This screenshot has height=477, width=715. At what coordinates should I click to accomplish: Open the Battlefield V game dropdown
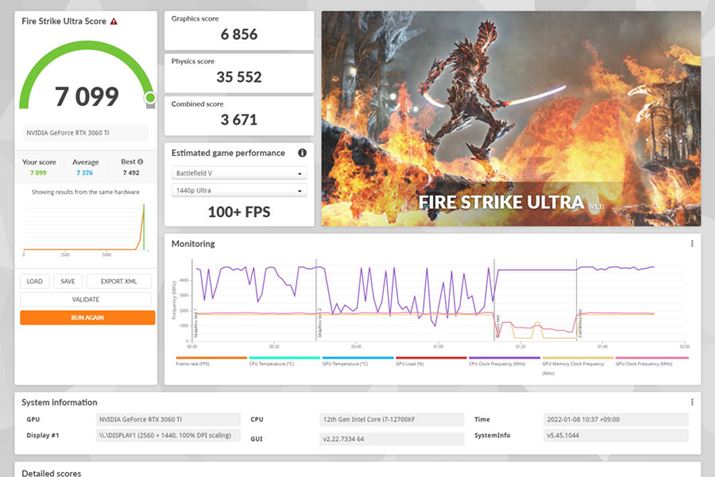coord(239,173)
